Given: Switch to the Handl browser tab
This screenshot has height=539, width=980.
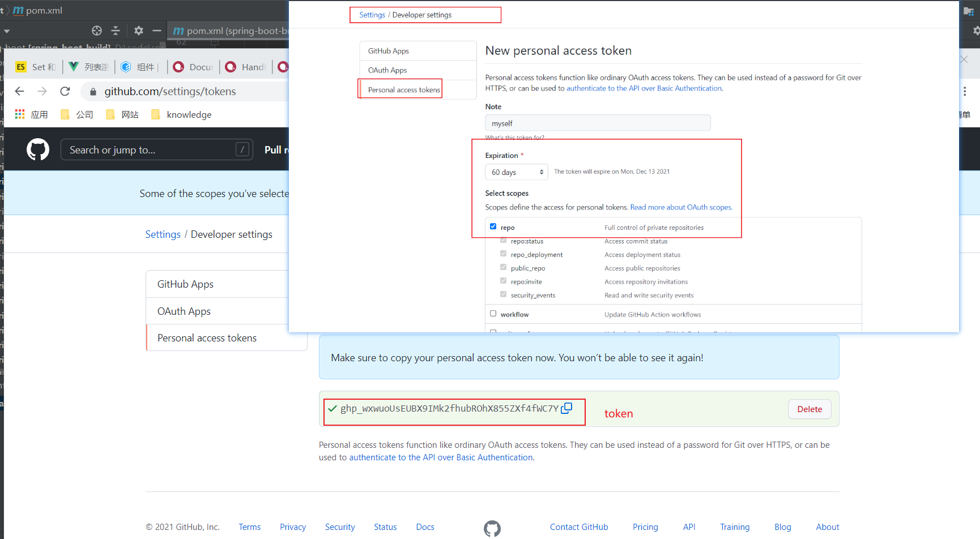Looking at the screenshot, I should pos(245,67).
